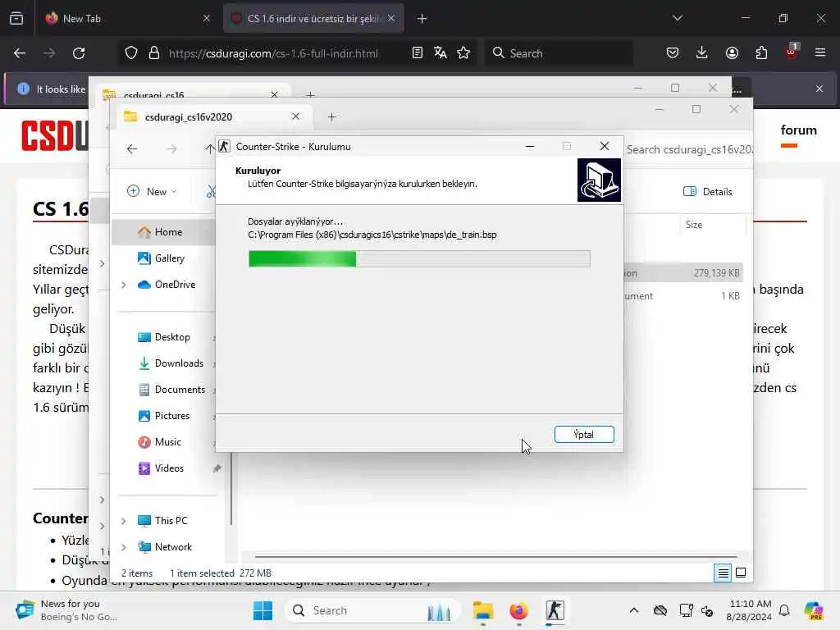The width and height of the screenshot is (840, 630).
Task: Open Firefox extensions puzzle icon
Action: (761, 52)
